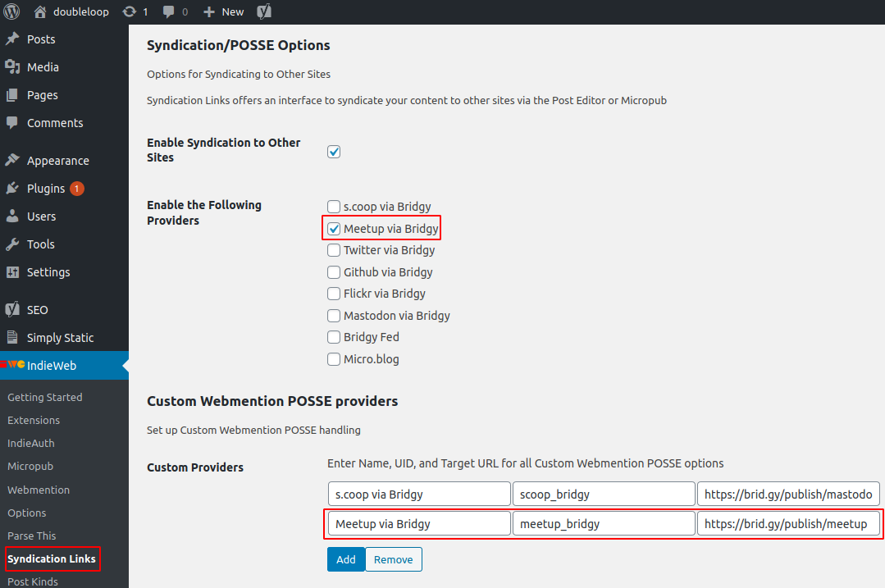Click the Appearance paintbrush icon
Viewport: 885px width, 588px height.
[x=12, y=161]
